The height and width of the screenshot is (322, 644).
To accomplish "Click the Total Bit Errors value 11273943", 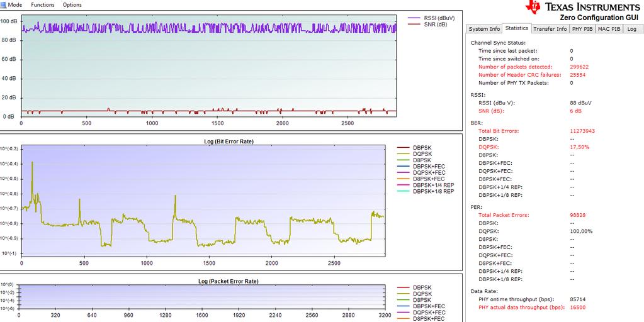I will click(582, 131).
